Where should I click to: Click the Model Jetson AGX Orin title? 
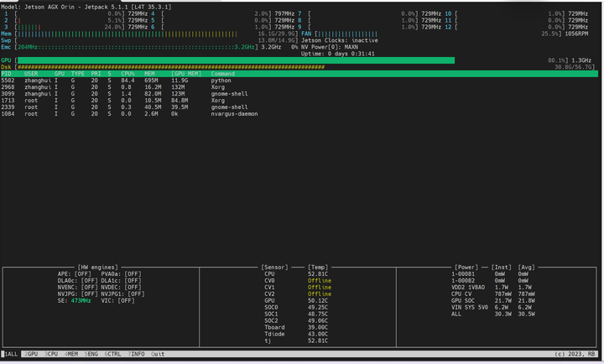(x=86, y=7)
